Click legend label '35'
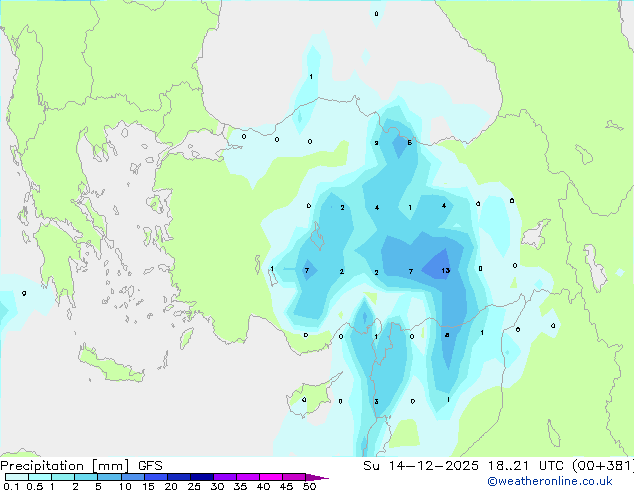 tap(240, 486)
